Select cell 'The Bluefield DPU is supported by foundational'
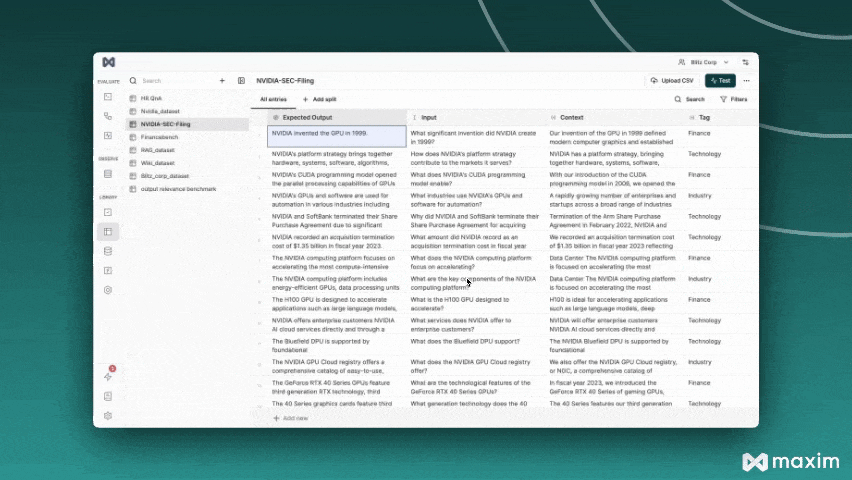This screenshot has height=480, width=852. tap(336, 345)
